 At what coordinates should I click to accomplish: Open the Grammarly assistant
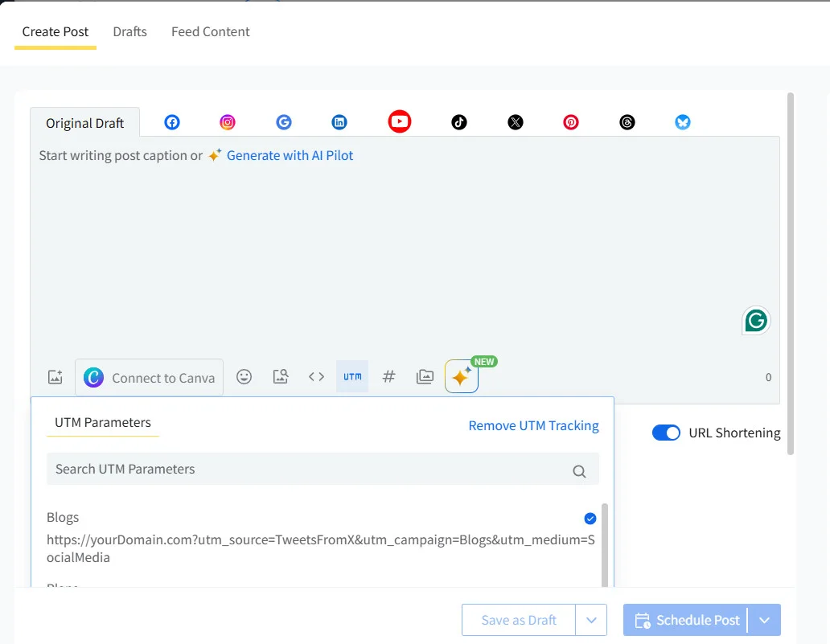point(755,320)
